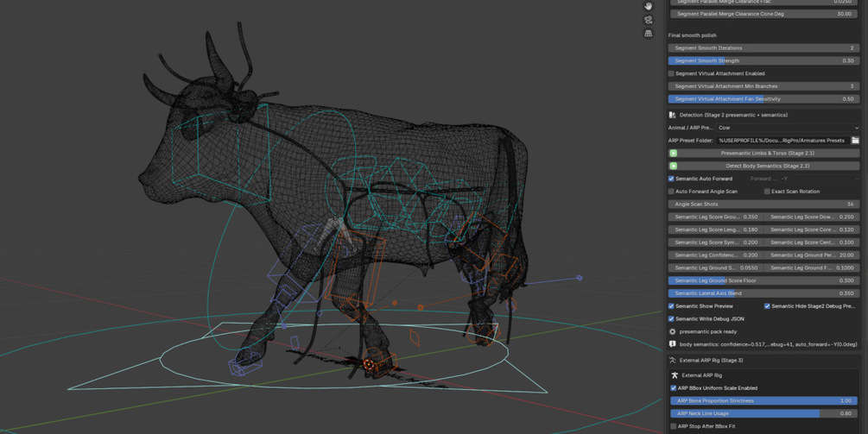Click Segment Parallel Merge Clearance Cone Deg field
The image size is (868, 434).
pyautogui.click(x=764, y=14)
